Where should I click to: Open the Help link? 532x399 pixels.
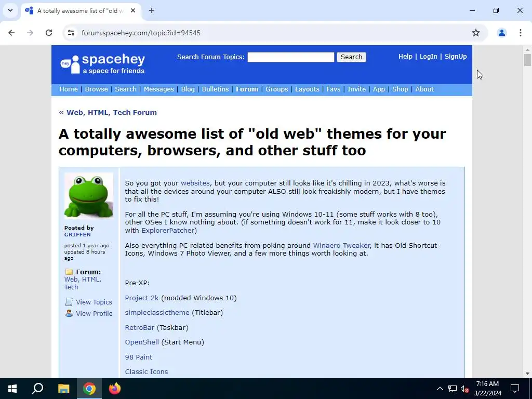pyautogui.click(x=405, y=57)
